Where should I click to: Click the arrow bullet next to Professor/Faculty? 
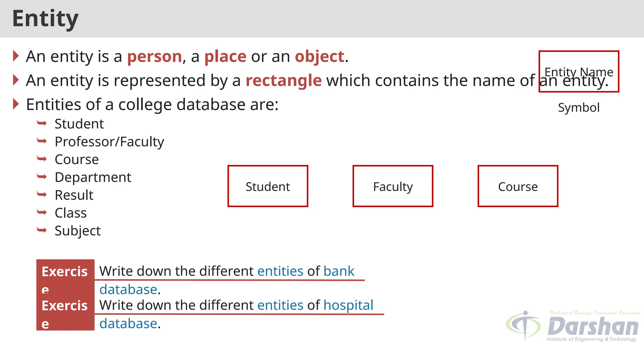coord(42,141)
